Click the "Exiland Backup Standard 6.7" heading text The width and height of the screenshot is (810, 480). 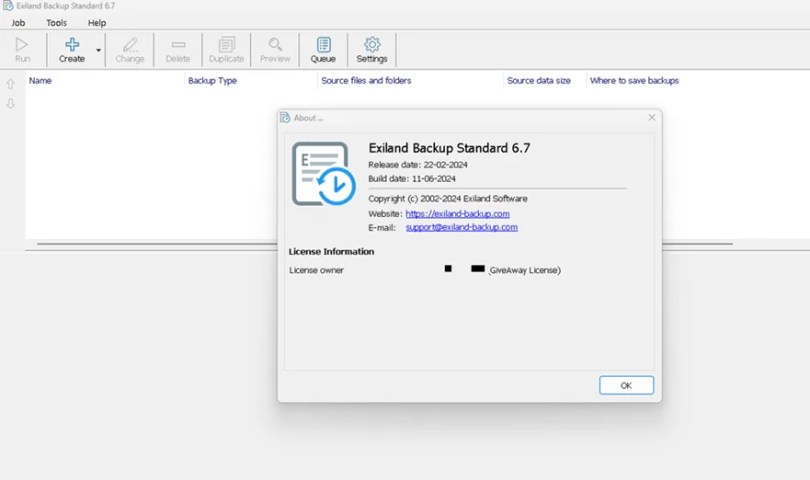coord(449,148)
